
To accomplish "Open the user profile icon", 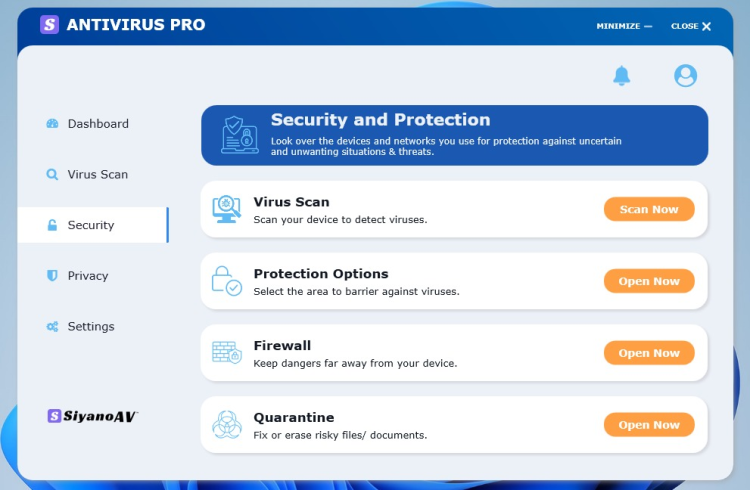I will click(x=685, y=76).
